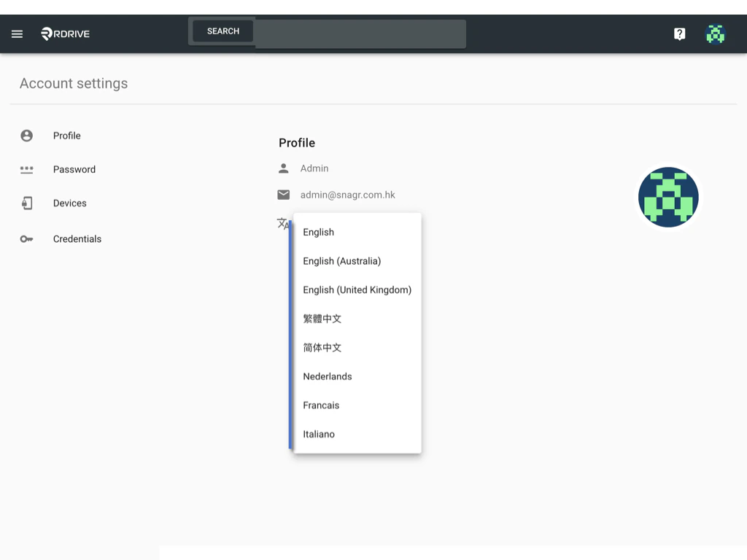This screenshot has width=747, height=560.
Task: Open the Password settings section
Action: coord(74,169)
